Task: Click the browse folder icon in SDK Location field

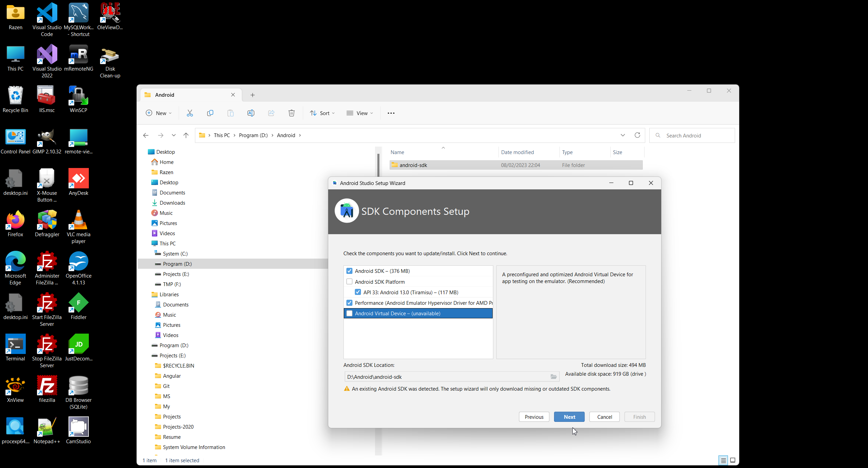Action: pyautogui.click(x=553, y=377)
